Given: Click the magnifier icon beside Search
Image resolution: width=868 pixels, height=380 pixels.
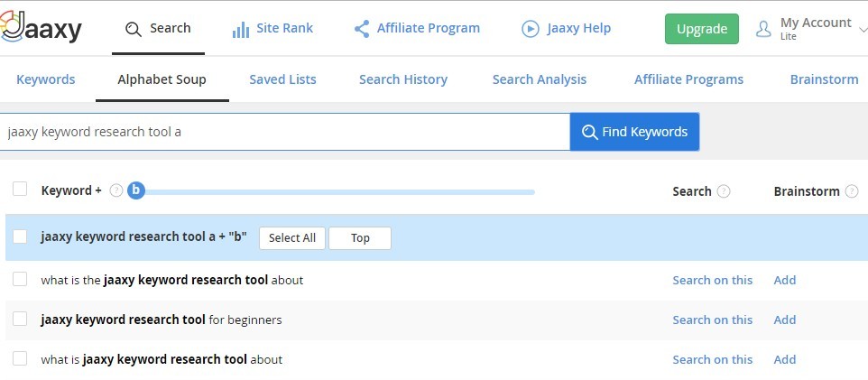Looking at the screenshot, I should point(134,29).
